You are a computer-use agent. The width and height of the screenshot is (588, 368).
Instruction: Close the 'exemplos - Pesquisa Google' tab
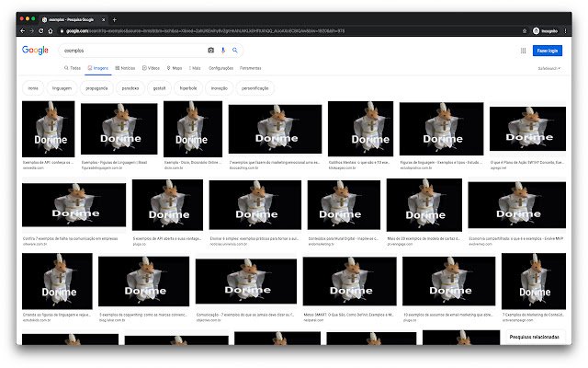tap(104, 19)
